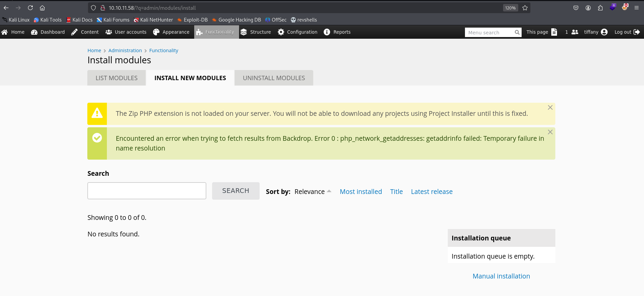Bookmark this page with star icon
Screen dimensions: 644x296
pos(525,8)
